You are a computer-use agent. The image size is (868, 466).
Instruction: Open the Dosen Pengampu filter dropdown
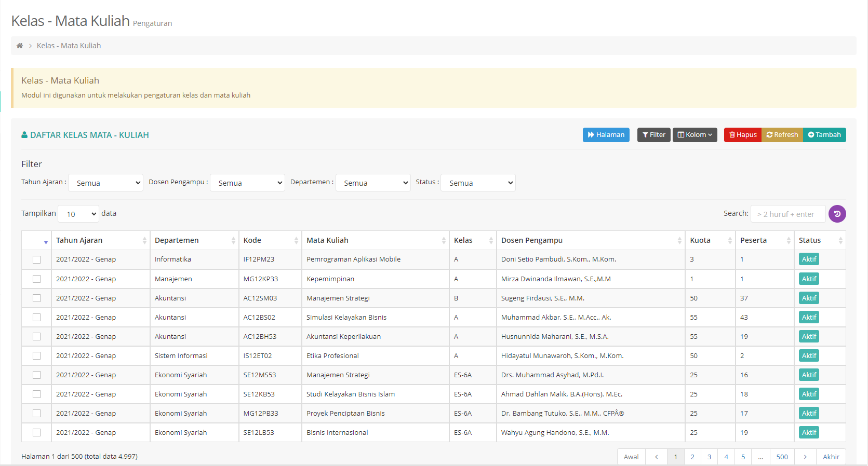click(247, 183)
